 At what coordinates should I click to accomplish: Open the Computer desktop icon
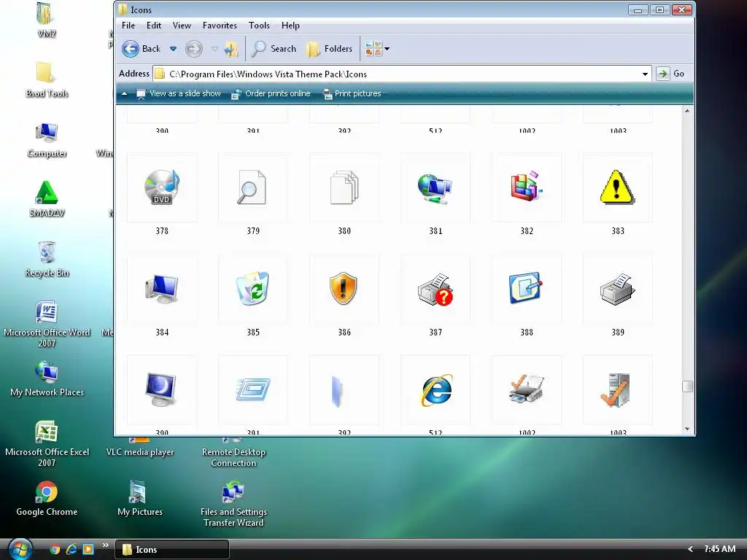tap(47, 140)
